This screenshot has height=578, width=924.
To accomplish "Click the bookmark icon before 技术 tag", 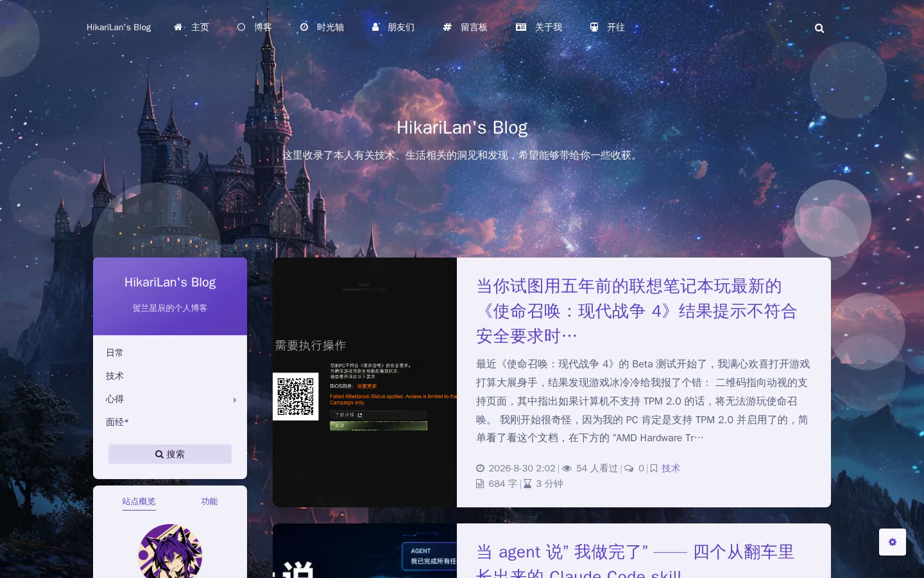I will point(654,468).
